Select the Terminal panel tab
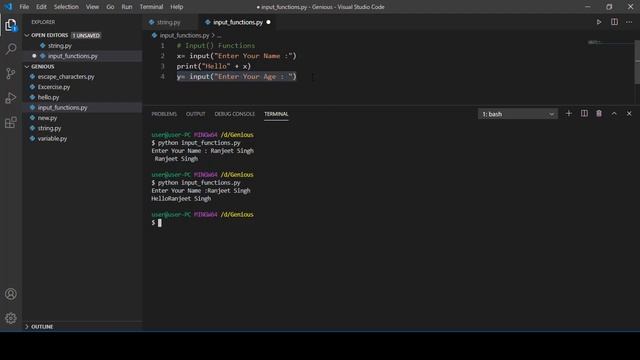 276,114
